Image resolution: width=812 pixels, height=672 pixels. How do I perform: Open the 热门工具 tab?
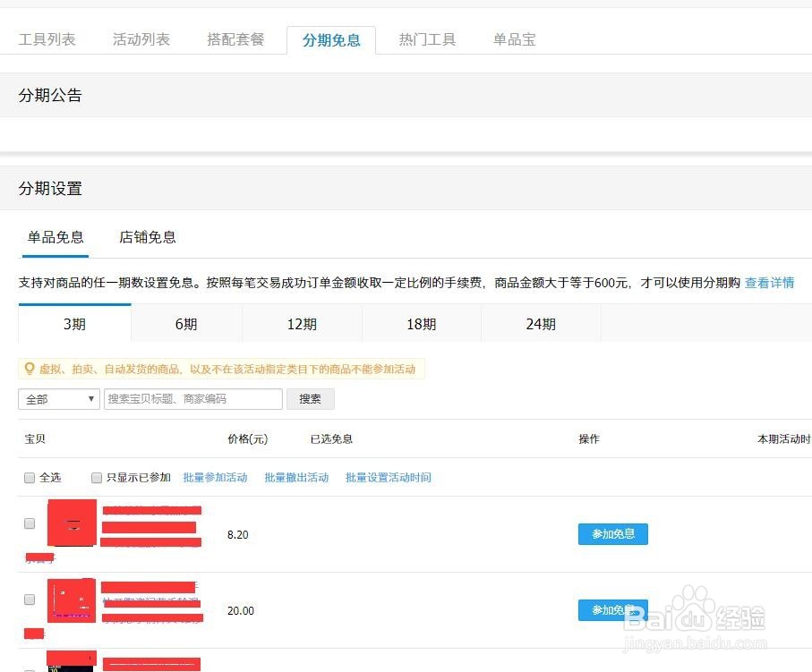tap(427, 39)
